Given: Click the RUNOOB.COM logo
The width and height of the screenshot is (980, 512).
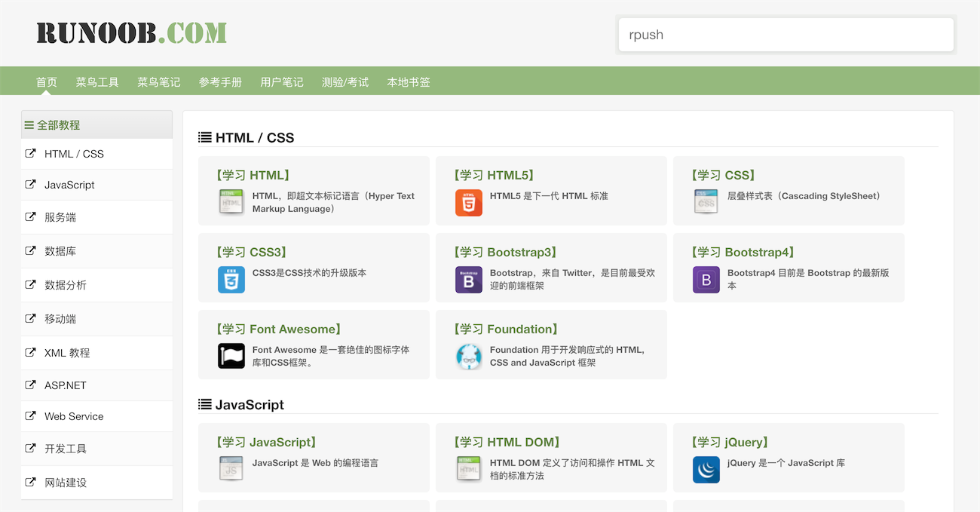Looking at the screenshot, I should (x=132, y=33).
